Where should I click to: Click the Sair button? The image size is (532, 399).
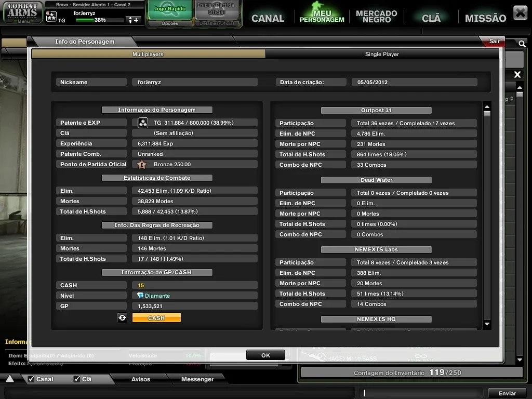pyautogui.click(x=494, y=41)
